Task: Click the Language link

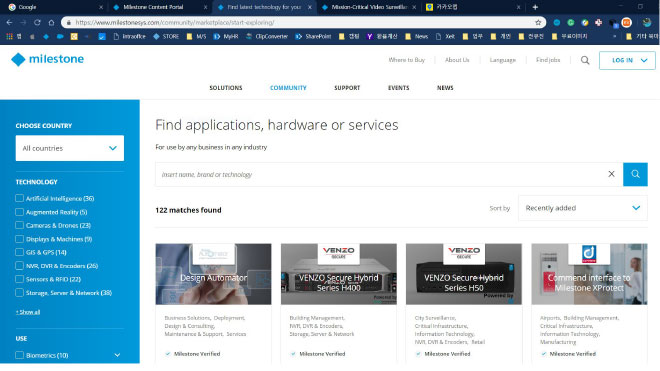Action: click(503, 60)
